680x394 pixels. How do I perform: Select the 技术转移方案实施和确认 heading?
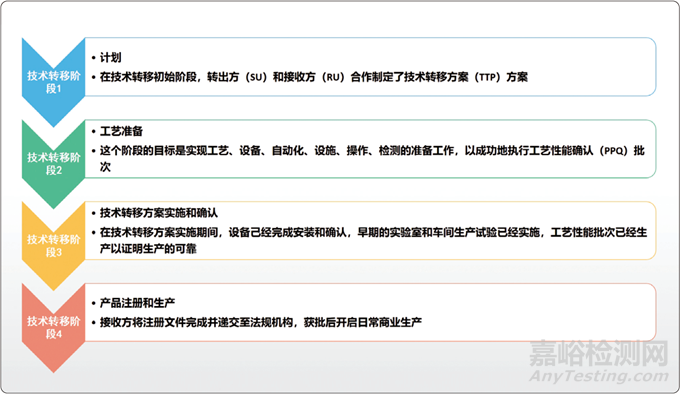pos(159,213)
